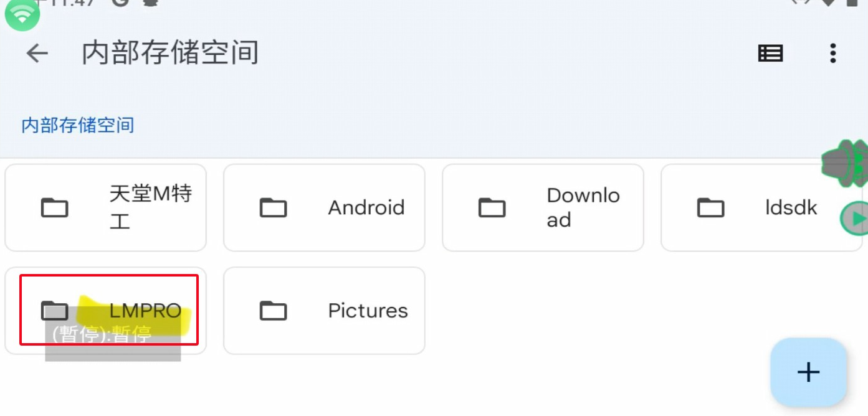This screenshot has height=416, width=868.
Task: Click the folder icon beside Download
Action: (x=492, y=207)
